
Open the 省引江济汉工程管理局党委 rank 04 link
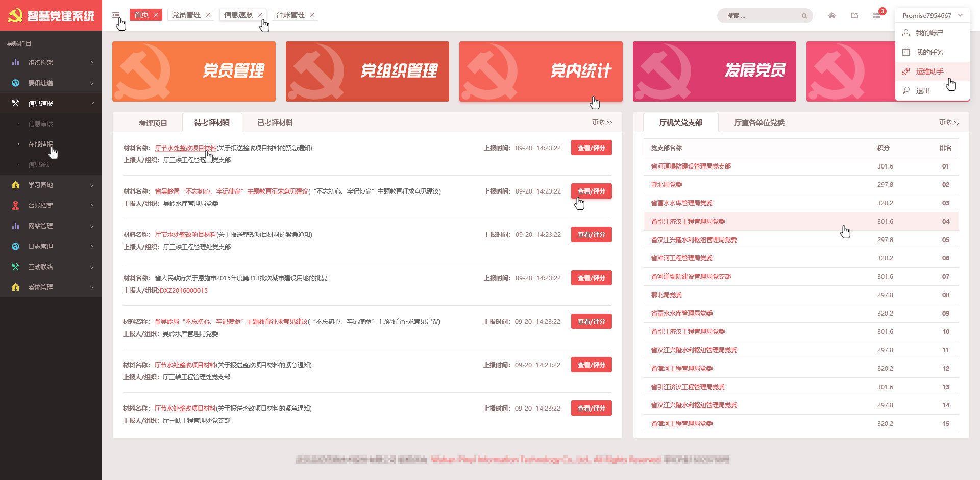click(688, 222)
